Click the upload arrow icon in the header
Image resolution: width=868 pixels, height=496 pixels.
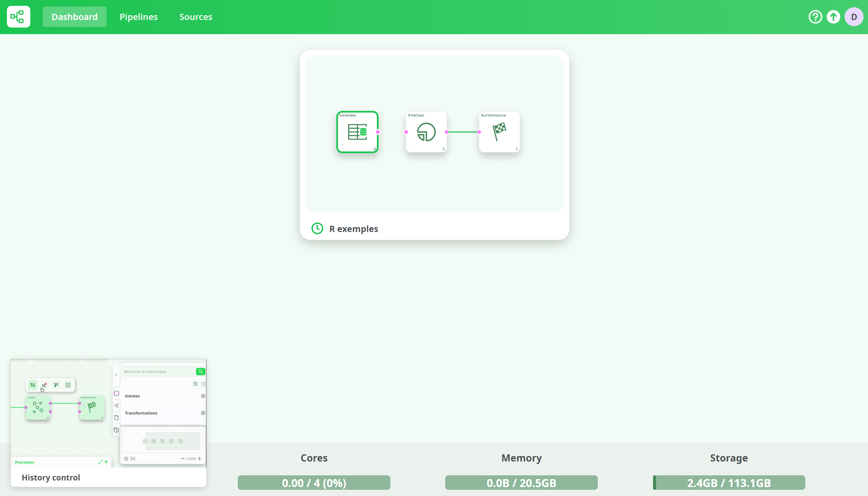click(833, 17)
